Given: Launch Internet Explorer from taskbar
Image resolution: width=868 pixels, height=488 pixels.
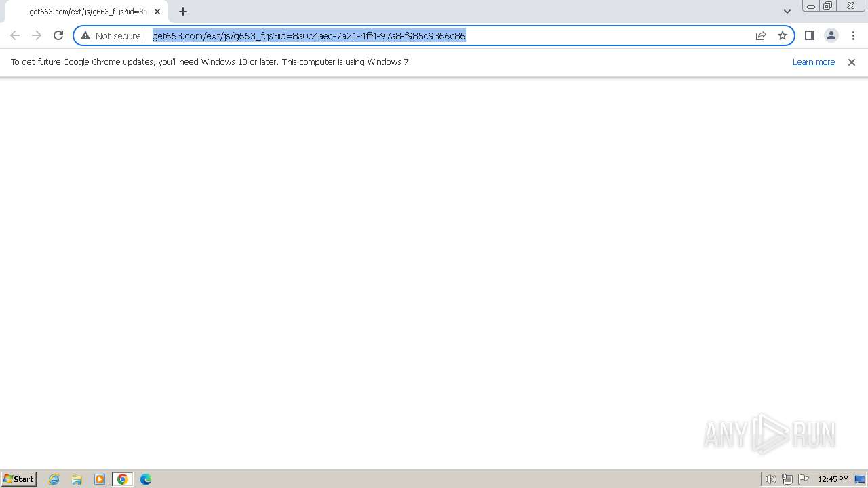Looking at the screenshot, I should pos(54,479).
